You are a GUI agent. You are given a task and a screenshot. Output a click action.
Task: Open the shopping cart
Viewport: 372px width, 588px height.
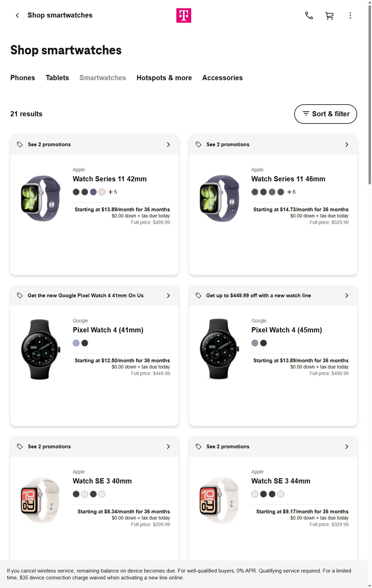pos(329,15)
